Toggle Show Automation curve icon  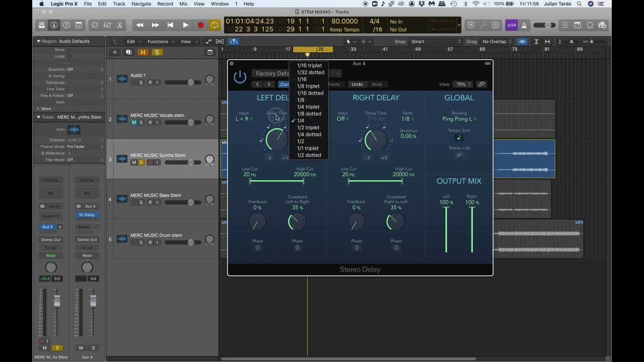208,42
